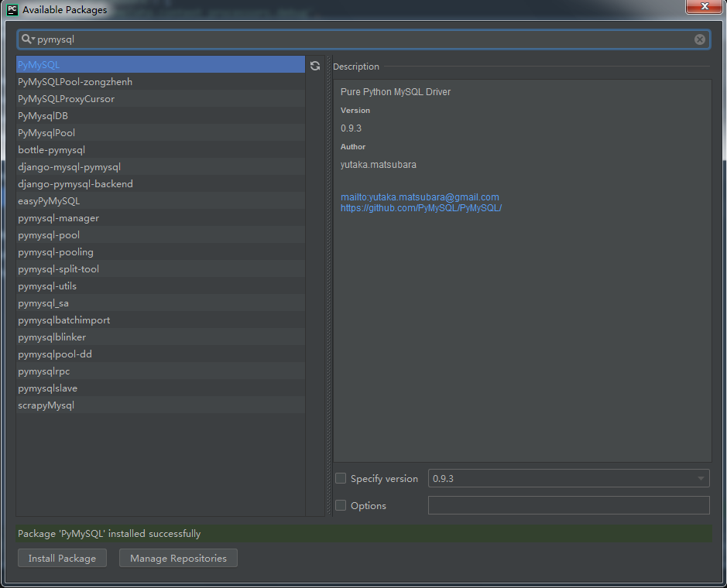
Task: Reload the package list via refresh icon
Action: click(315, 66)
